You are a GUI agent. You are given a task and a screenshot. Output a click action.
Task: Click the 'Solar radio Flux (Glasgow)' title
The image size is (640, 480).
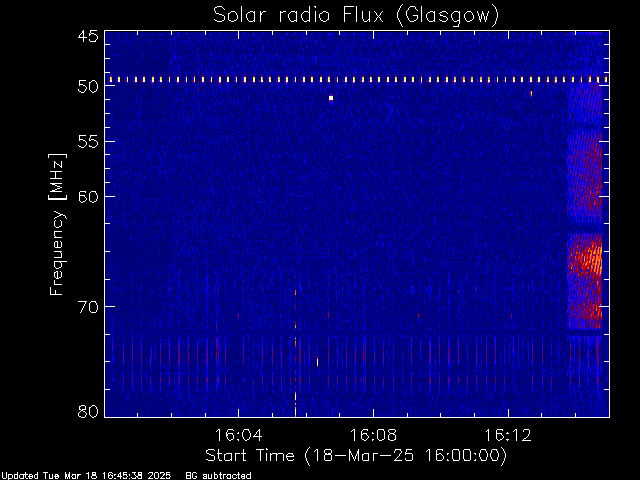356,16
